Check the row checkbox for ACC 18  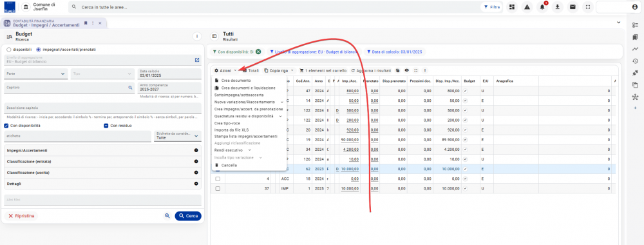tap(218, 179)
